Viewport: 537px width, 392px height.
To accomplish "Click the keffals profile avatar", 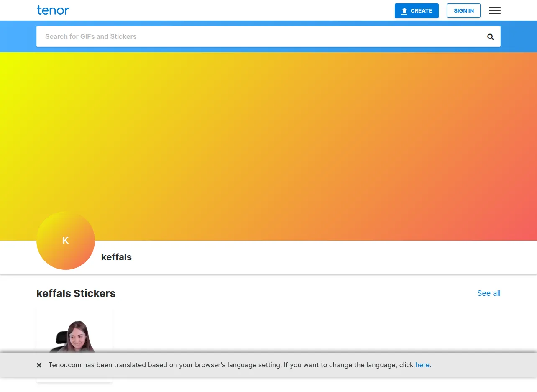I will (x=66, y=241).
